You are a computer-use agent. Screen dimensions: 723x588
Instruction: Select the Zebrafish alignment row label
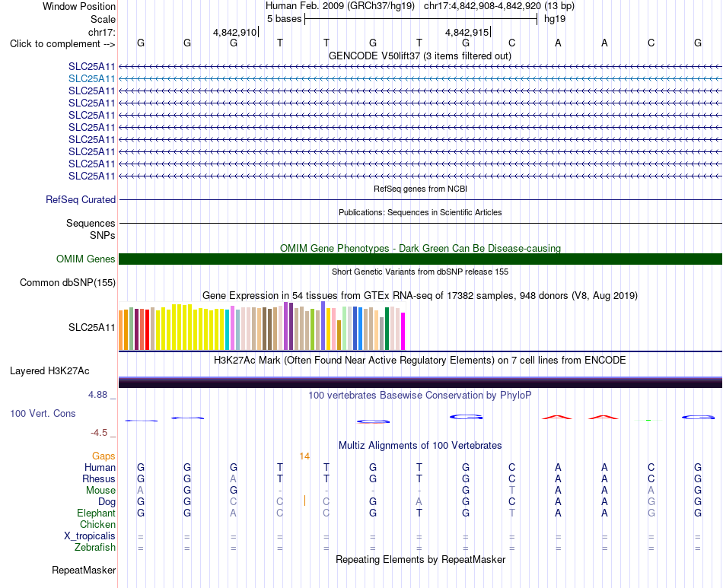tap(95, 548)
